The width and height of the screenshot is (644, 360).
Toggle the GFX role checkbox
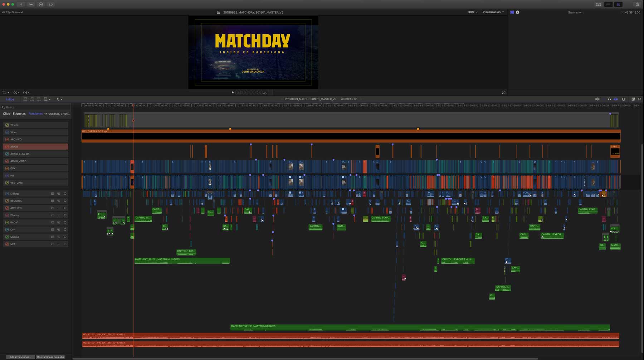tap(7, 168)
